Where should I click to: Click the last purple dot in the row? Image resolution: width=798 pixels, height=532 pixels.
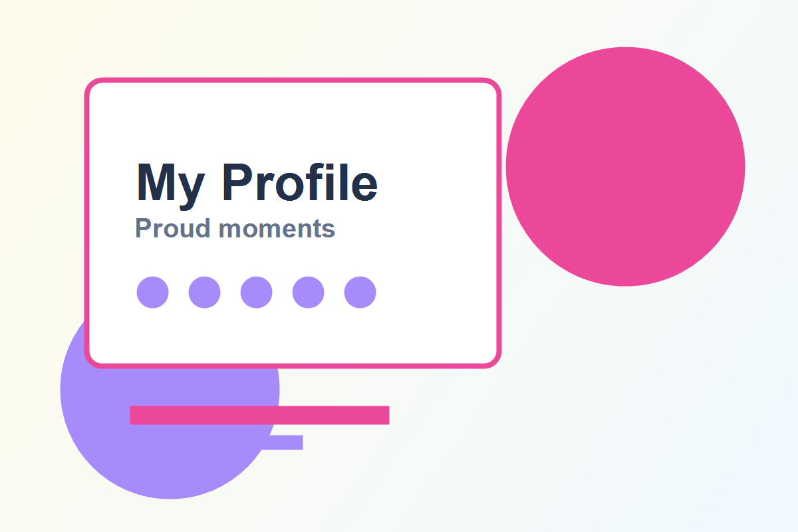pyautogui.click(x=360, y=292)
